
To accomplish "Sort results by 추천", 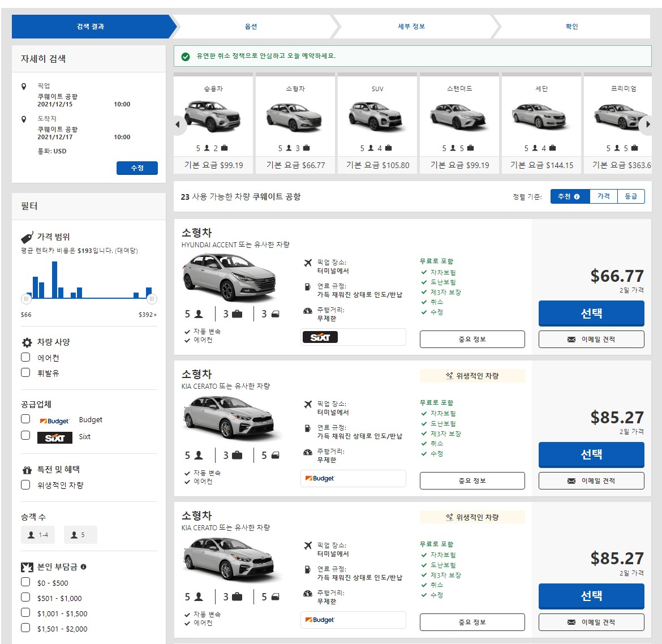I will (570, 196).
